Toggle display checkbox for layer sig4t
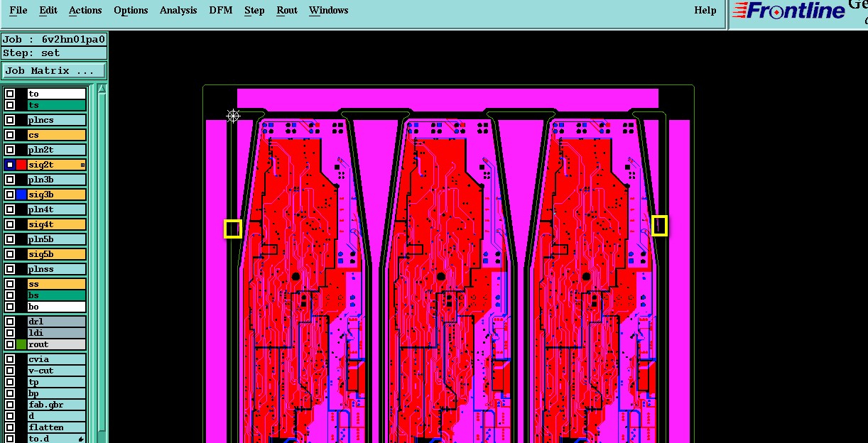This screenshot has height=443, width=868. click(10, 224)
